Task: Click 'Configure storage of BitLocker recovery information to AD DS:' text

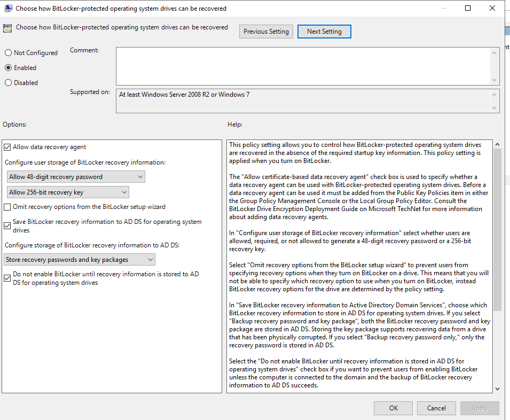Action: (92, 245)
